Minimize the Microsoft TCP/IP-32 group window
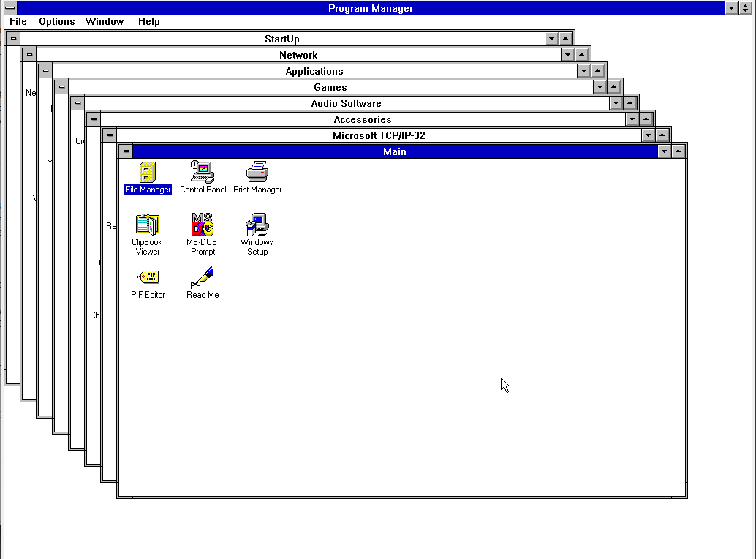756x559 pixels. 649,135
